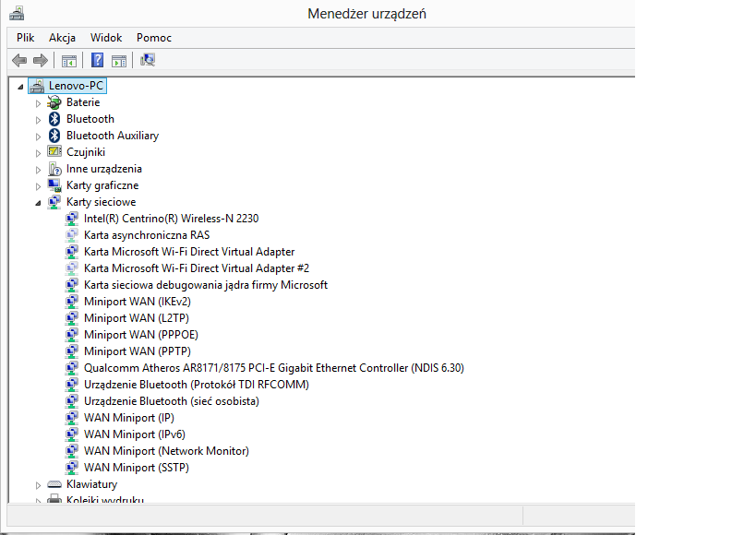
Task: Open the Widok menu
Action: pyautogui.click(x=106, y=38)
